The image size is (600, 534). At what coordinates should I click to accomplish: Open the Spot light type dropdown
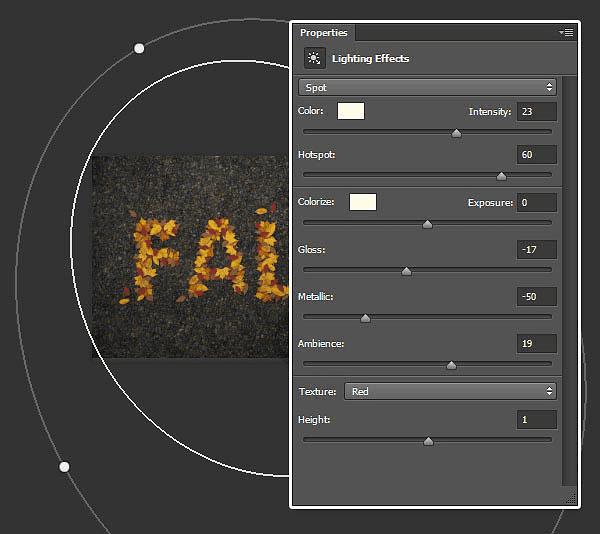(x=427, y=87)
